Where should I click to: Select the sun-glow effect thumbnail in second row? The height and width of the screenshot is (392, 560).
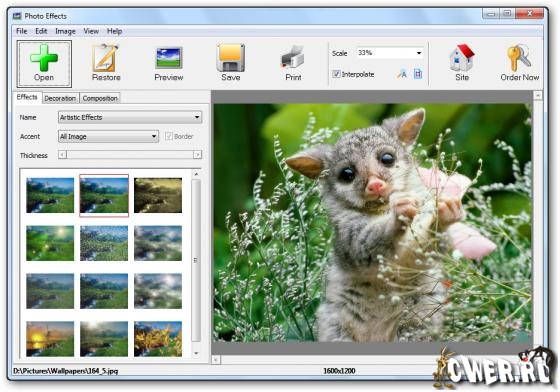point(50,243)
